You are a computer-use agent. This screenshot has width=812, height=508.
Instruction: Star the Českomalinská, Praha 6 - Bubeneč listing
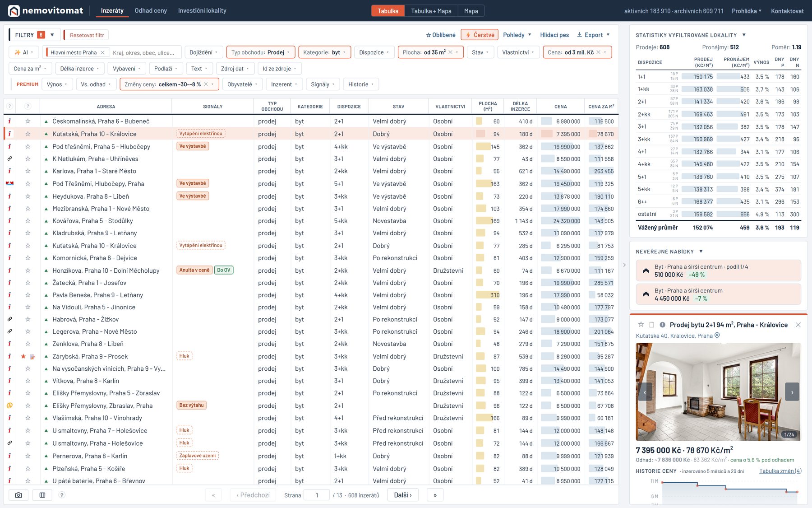click(x=28, y=121)
